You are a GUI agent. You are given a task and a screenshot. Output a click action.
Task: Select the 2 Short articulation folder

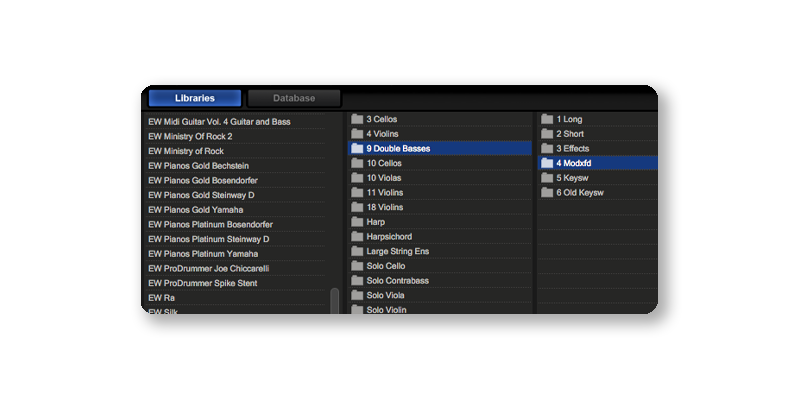tap(570, 134)
